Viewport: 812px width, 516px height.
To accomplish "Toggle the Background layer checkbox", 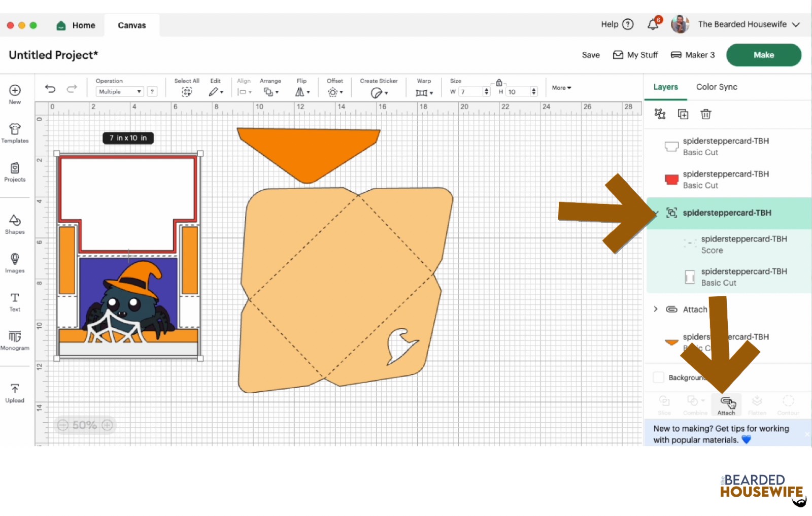I will pos(658,377).
